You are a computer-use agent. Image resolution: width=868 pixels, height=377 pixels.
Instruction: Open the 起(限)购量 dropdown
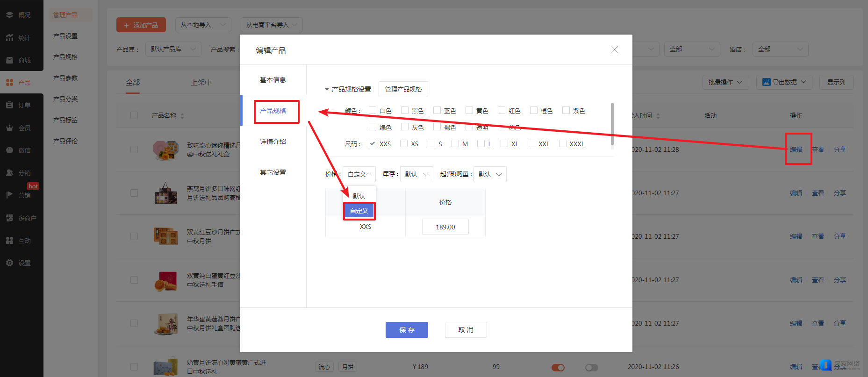[x=489, y=174]
